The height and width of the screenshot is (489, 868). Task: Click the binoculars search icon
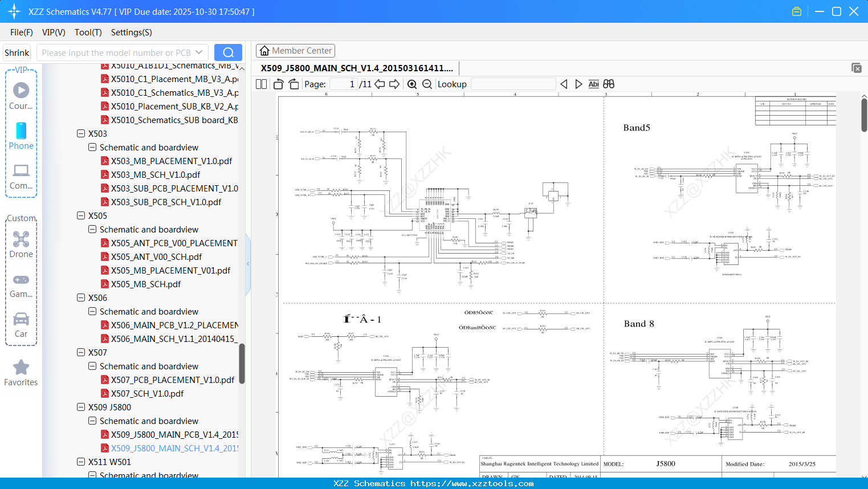[609, 84]
